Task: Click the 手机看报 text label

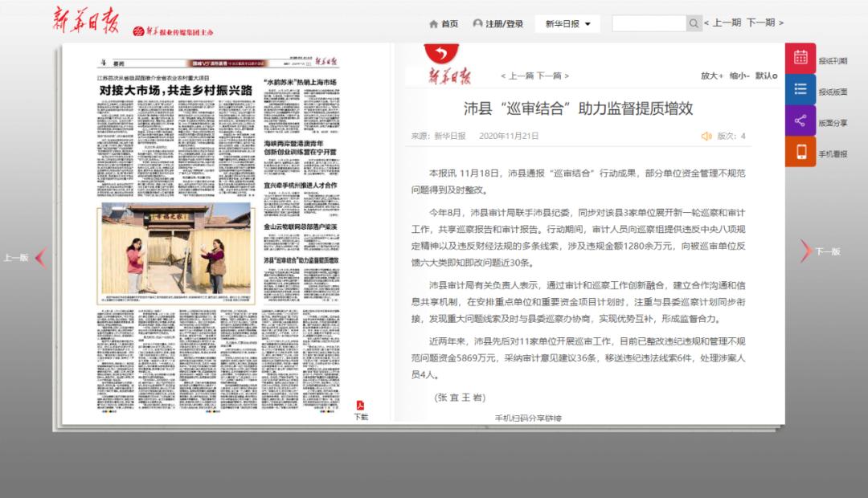Action: (833, 154)
